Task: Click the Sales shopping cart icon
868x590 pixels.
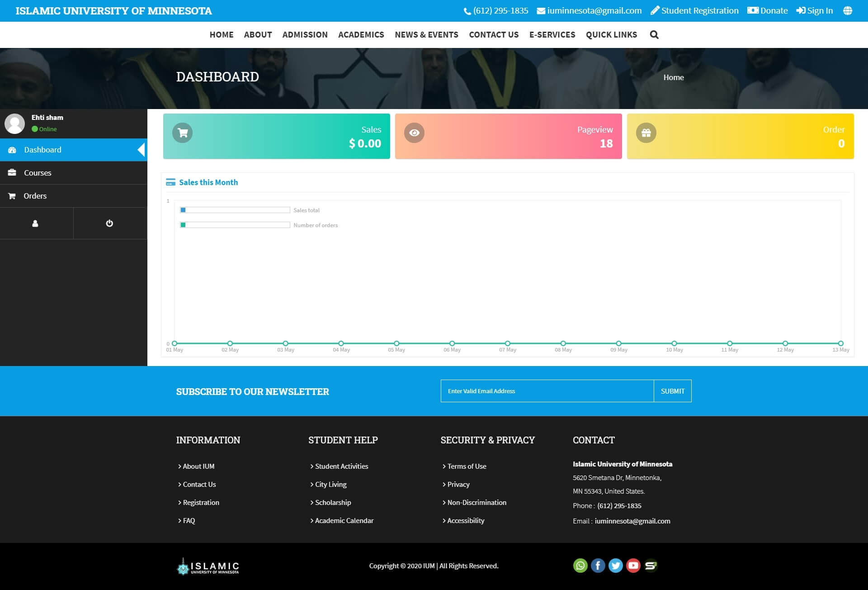Action: pyautogui.click(x=183, y=133)
